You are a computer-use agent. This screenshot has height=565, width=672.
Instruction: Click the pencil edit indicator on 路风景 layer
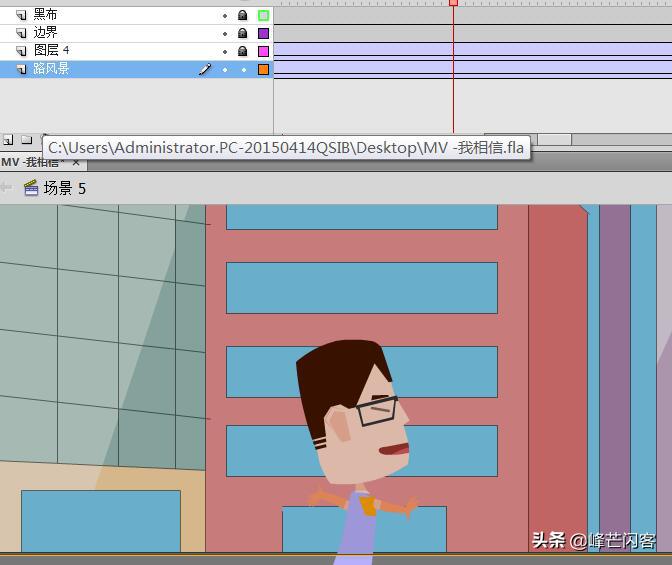(205, 69)
